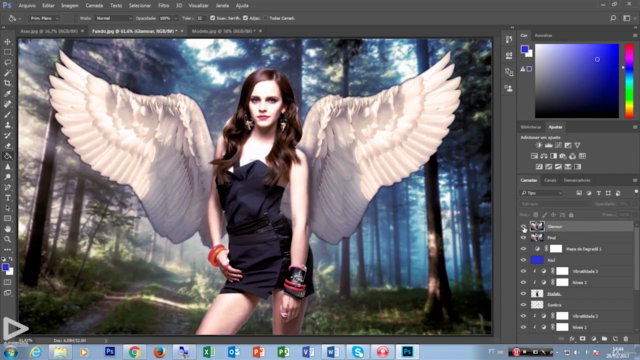This screenshot has height=360, width=640.
Task: Toggle the Suav. Serrilh. checkbox
Action: (212, 18)
